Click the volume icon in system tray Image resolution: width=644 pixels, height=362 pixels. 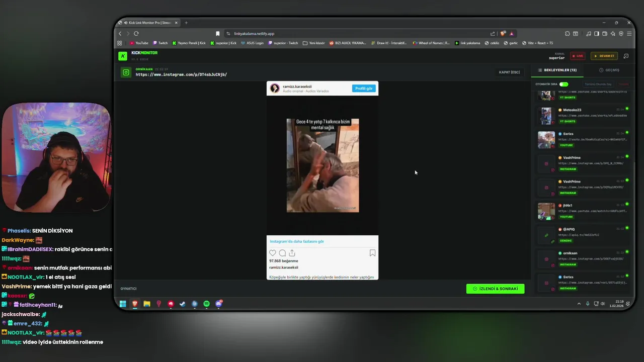point(603,304)
